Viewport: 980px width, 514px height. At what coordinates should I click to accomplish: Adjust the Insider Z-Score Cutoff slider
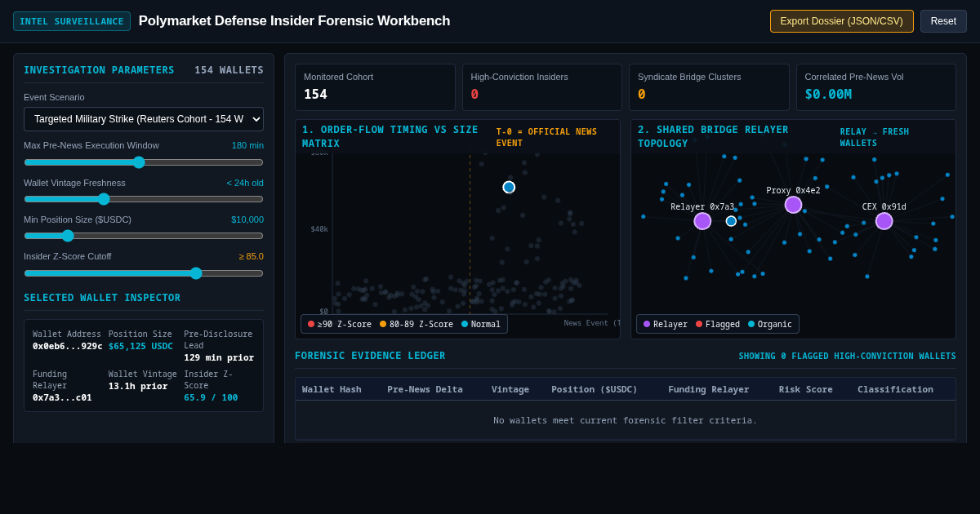point(144,273)
